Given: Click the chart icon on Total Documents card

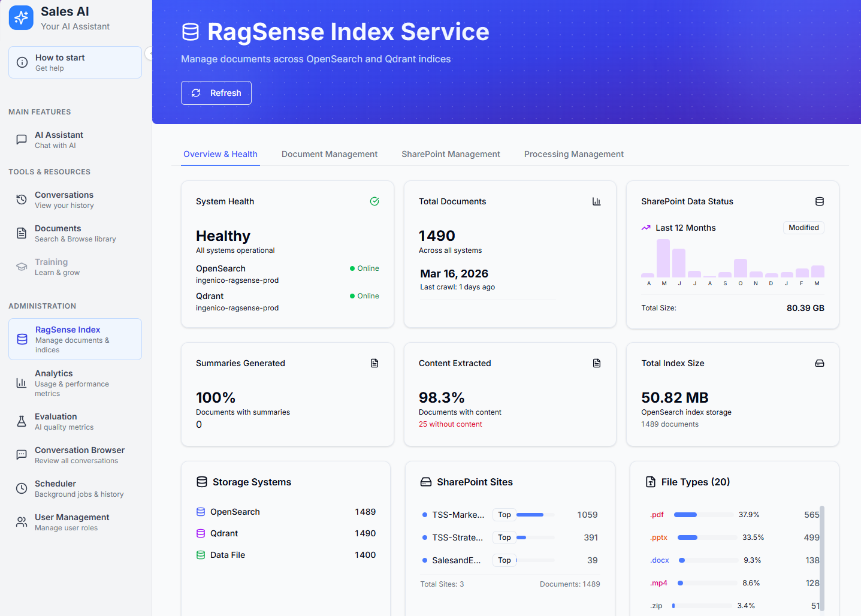Looking at the screenshot, I should [597, 201].
